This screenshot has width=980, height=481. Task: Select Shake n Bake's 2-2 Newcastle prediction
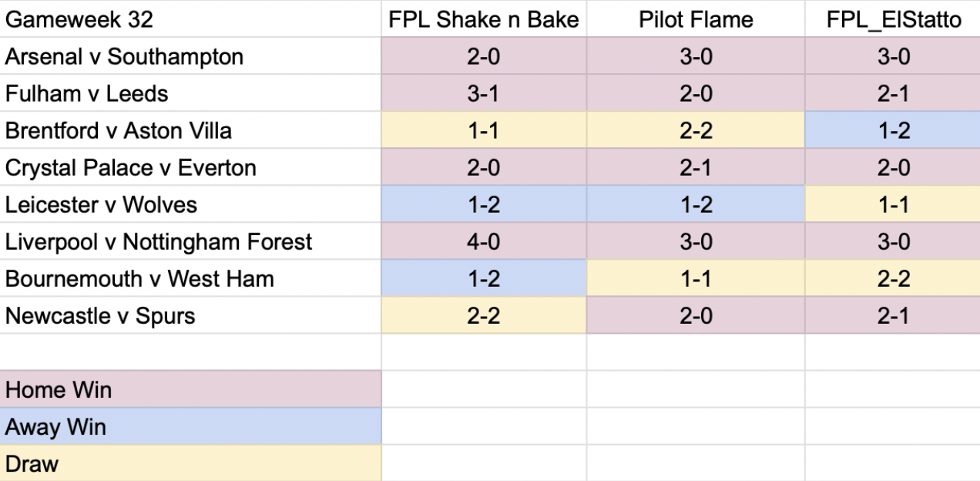(484, 315)
